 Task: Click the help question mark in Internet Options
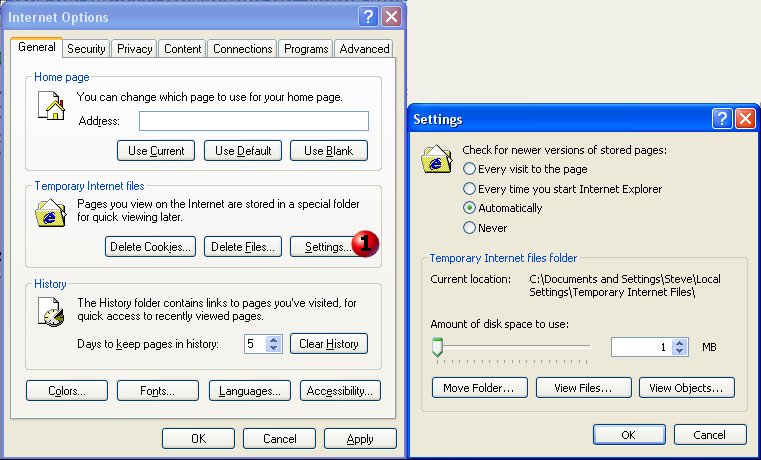(368, 17)
